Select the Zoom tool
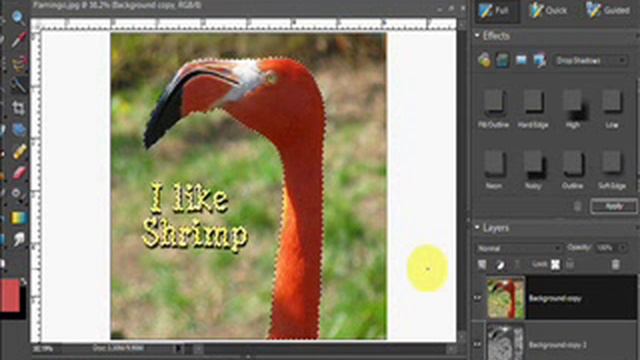This screenshot has height=360, width=640. [x=18, y=17]
